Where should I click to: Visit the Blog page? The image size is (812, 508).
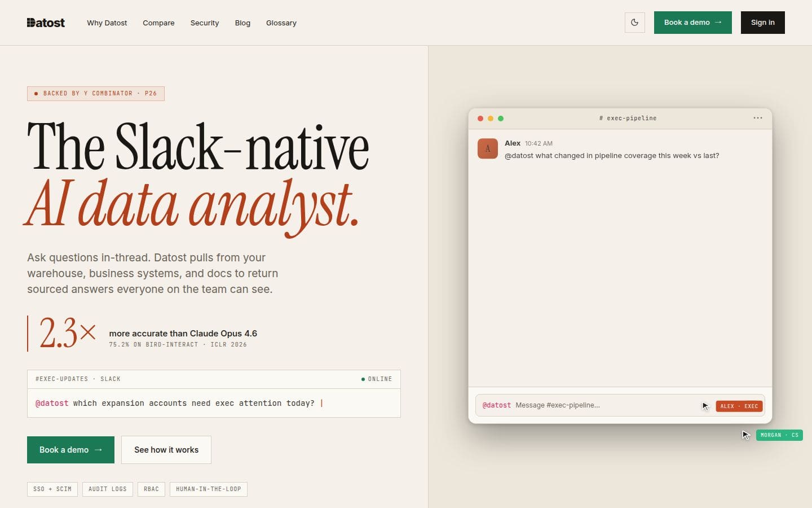(242, 23)
